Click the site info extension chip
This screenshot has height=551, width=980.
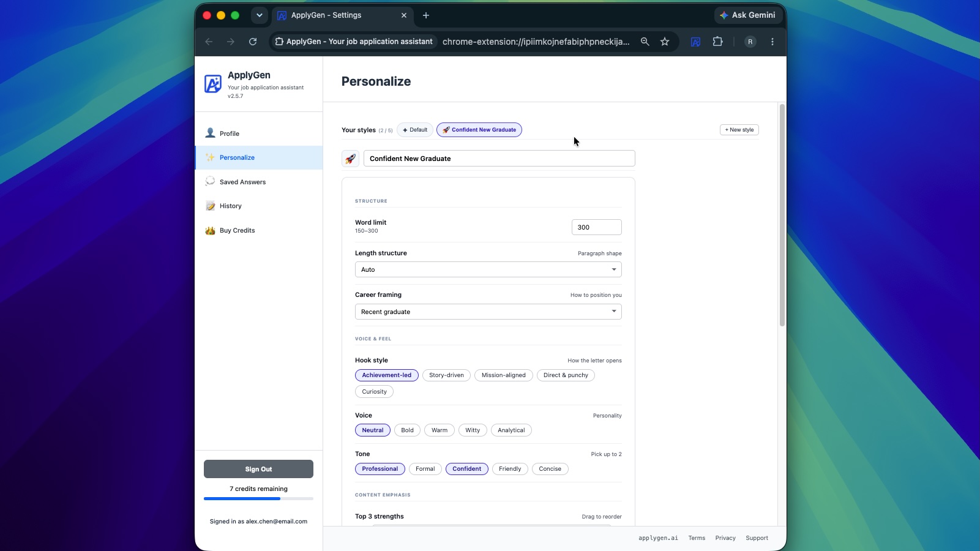pyautogui.click(x=354, y=42)
